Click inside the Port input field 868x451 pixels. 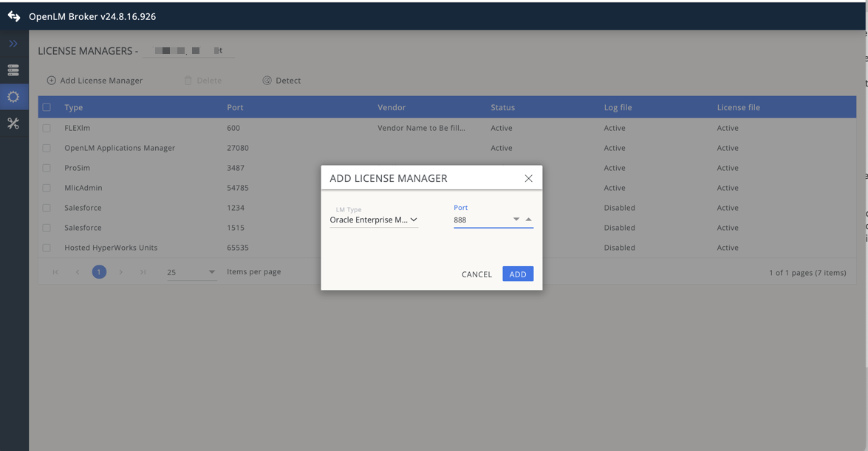click(480, 219)
